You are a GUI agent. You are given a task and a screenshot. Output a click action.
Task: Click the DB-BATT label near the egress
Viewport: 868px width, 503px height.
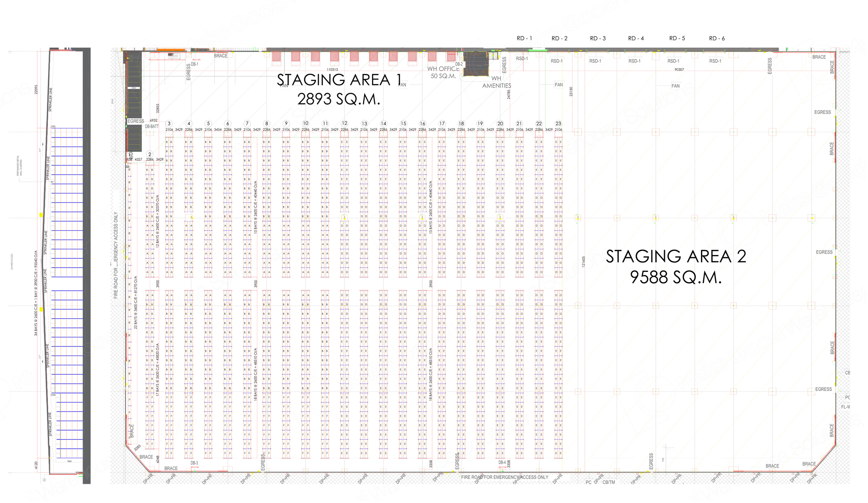pyautogui.click(x=152, y=127)
